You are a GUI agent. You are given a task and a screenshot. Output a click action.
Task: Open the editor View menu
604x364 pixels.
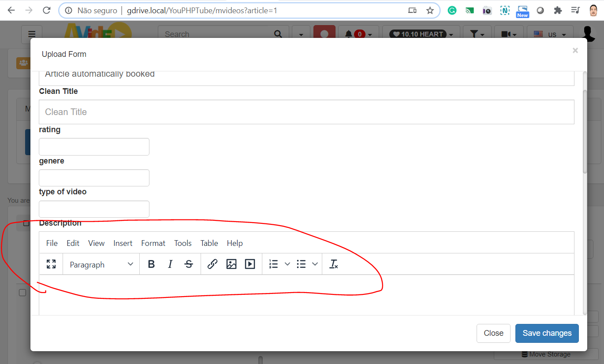(x=97, y=243)
